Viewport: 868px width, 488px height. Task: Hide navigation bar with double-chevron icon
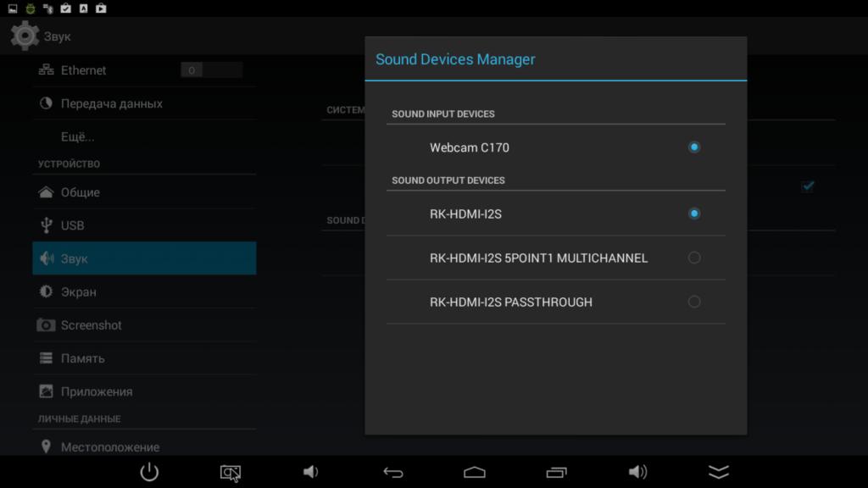[718, 472]
